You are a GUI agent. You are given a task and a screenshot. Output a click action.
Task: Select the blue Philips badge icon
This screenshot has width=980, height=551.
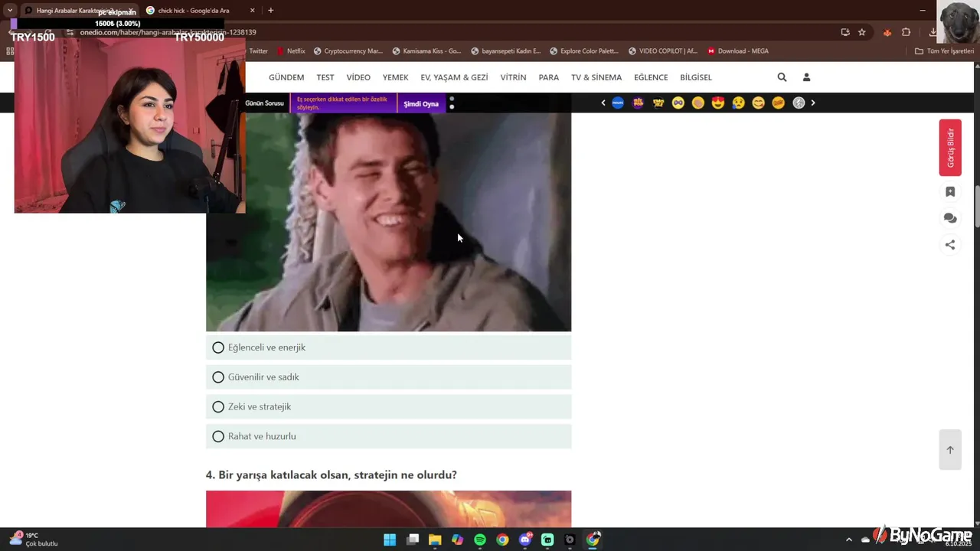(x=618, y=103)
